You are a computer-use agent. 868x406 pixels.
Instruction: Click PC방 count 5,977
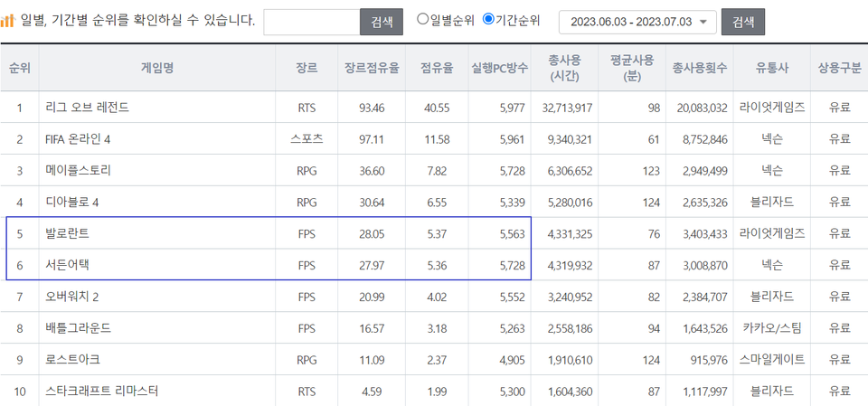pyautogui.click(x=512, y=108)
